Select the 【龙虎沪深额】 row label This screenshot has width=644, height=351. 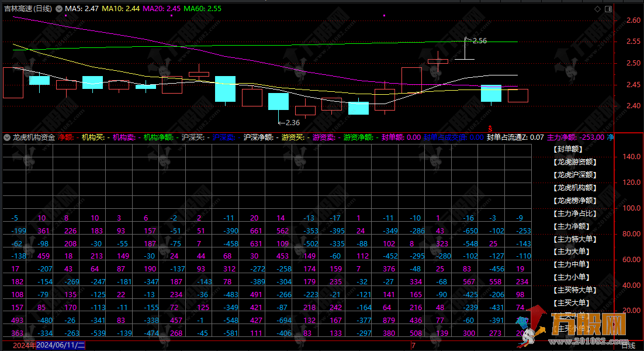pyautogui.click(x=574, y=175)
